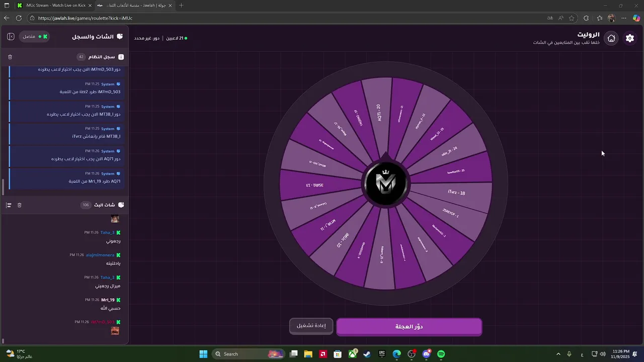Screen dimensions: 644x362
Task: Click the iM7mD_503 chat username
Action: click(103, 322)
